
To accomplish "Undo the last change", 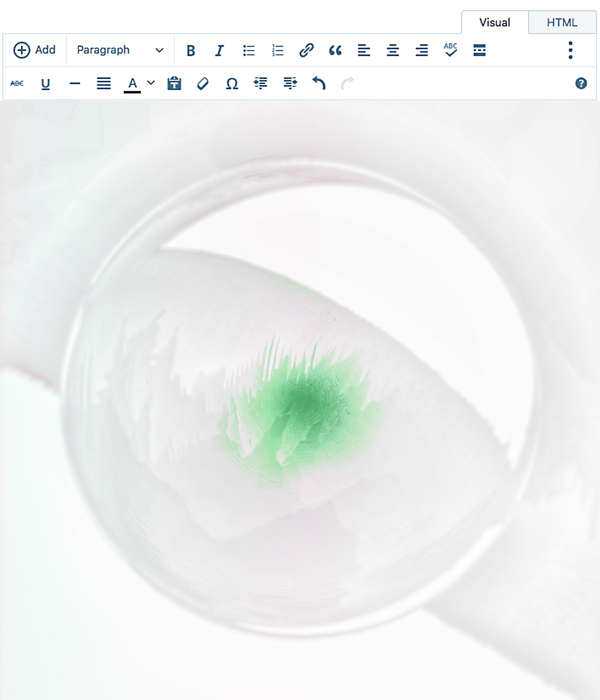I will (x=319, y=83).
